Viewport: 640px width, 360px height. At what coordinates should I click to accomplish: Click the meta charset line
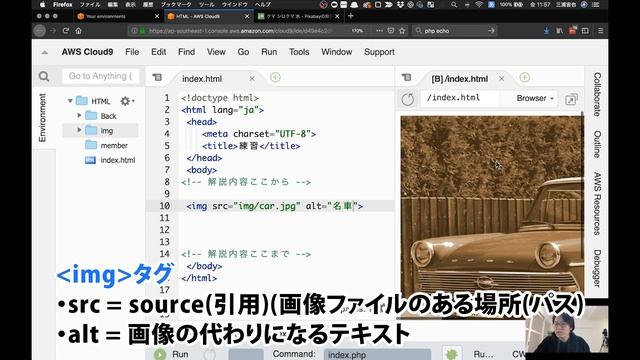[x=259, y=134]
